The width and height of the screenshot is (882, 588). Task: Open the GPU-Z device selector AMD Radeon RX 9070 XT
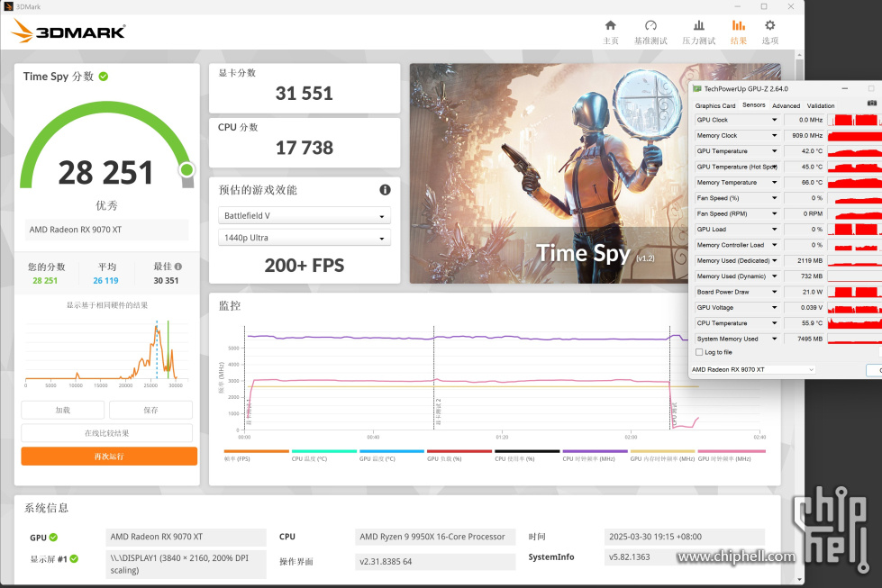752,369
